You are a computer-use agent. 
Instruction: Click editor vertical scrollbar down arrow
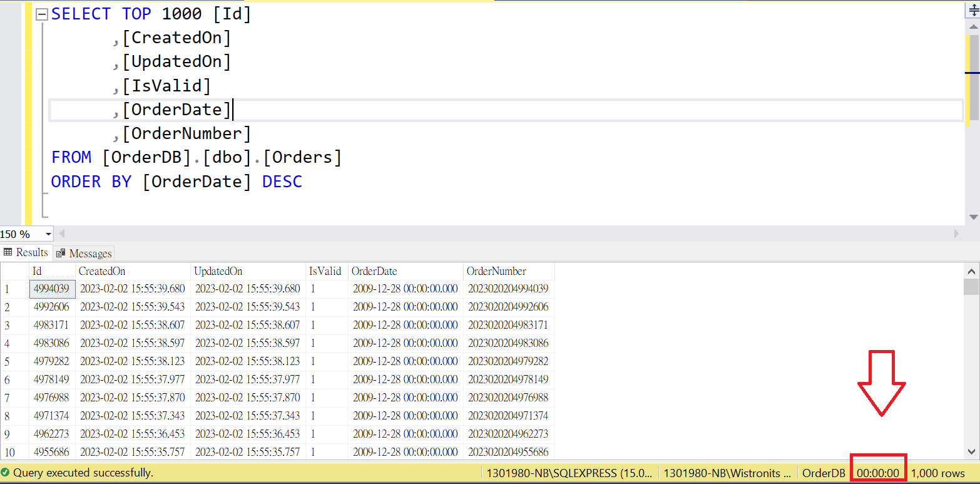(973, 217)
